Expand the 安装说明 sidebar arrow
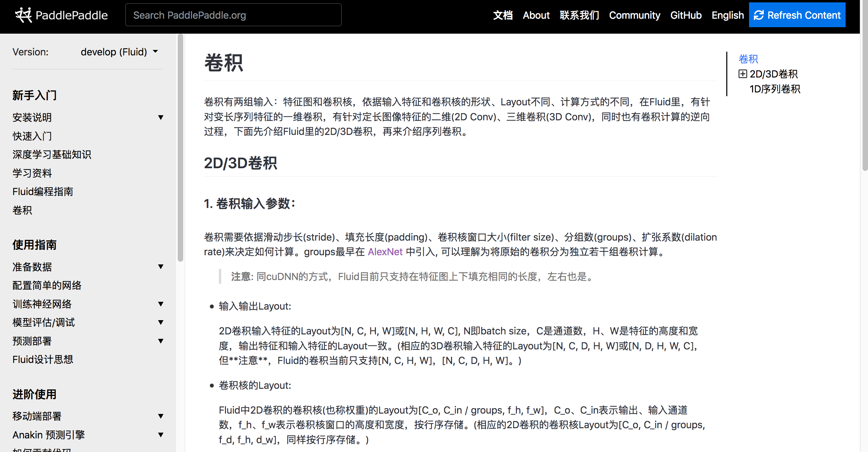Screen dimensions: 868x452 [x=161, y=118]
